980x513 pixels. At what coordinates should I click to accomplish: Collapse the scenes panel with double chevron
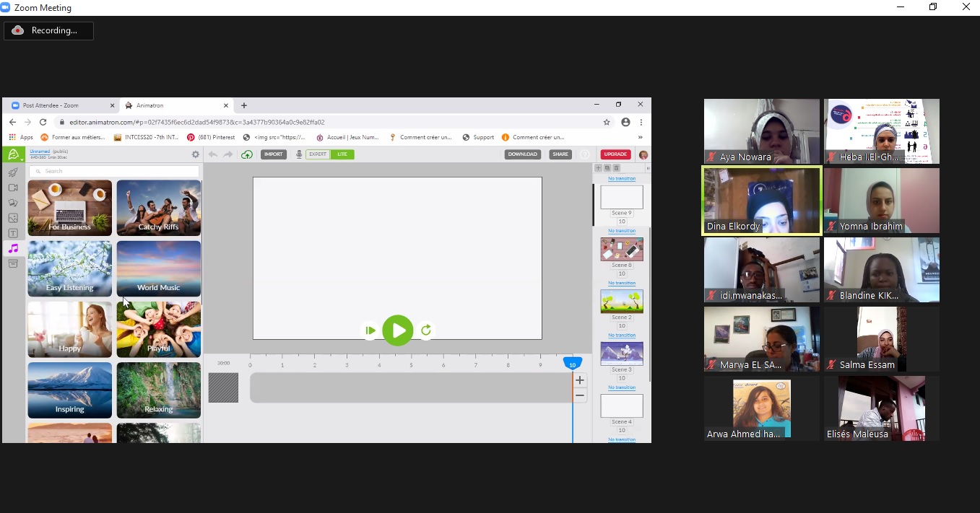(647, 168)
